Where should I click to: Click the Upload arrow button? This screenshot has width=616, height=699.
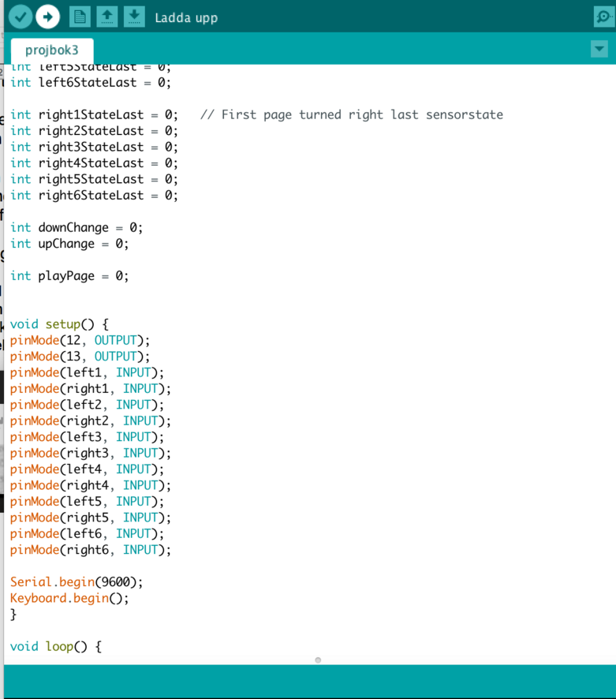tap(48, 17)
